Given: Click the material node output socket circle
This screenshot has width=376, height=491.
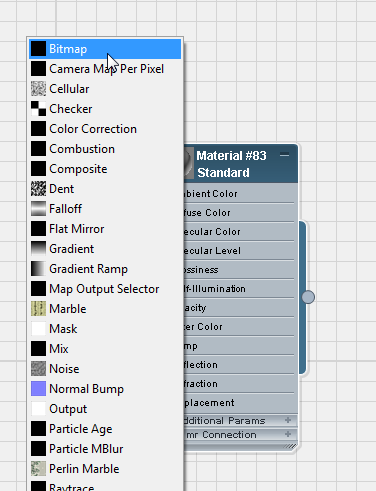Looking at the screenshot, I should pyautogui.click(x=308, y=297).
